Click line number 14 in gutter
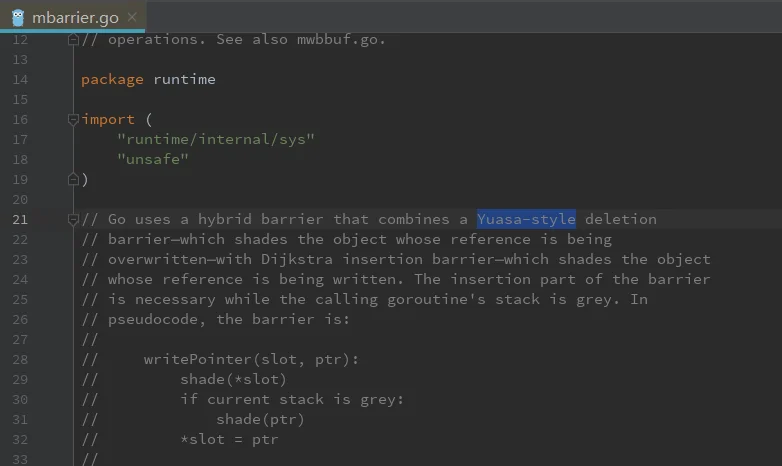This screenshot has width=782, height=466. click(20, 80)
